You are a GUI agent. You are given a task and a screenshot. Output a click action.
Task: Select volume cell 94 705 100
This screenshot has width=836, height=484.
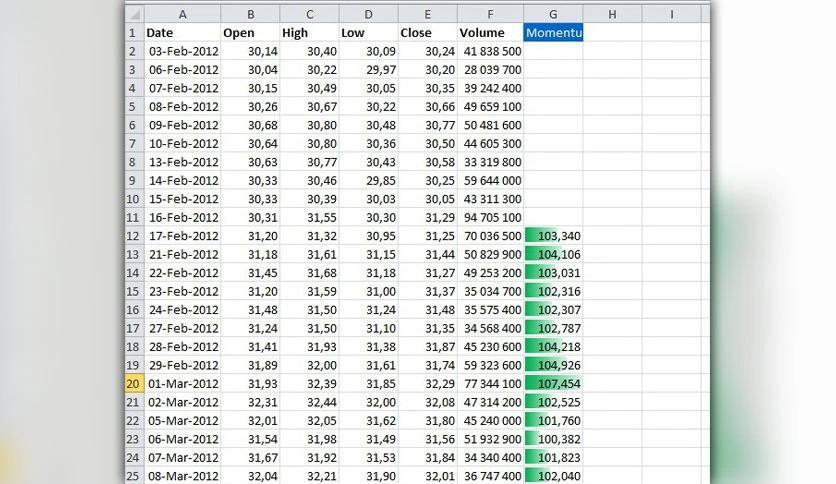(x=491, y=217)
